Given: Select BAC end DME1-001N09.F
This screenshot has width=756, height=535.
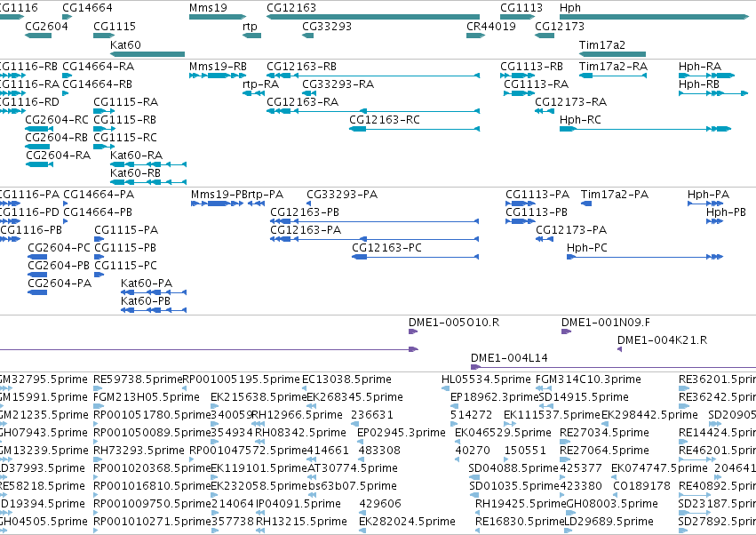Looking at the screenshot, I should 606,323.
